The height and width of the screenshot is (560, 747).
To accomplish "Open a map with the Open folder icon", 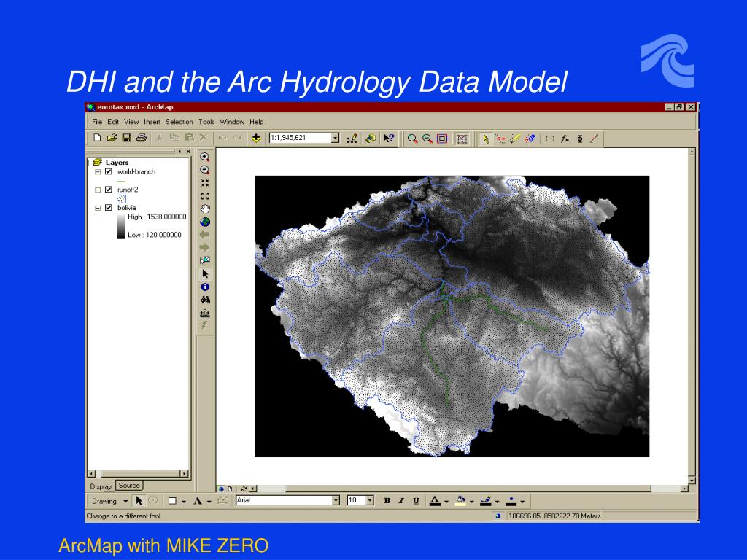I will (x=112, y=138).
